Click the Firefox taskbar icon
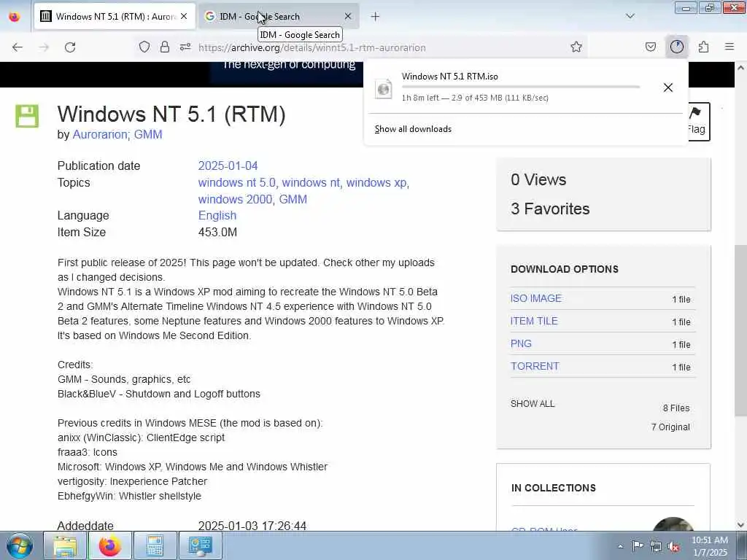This screenshot has width=747, height=560. (x=110, y=545)
